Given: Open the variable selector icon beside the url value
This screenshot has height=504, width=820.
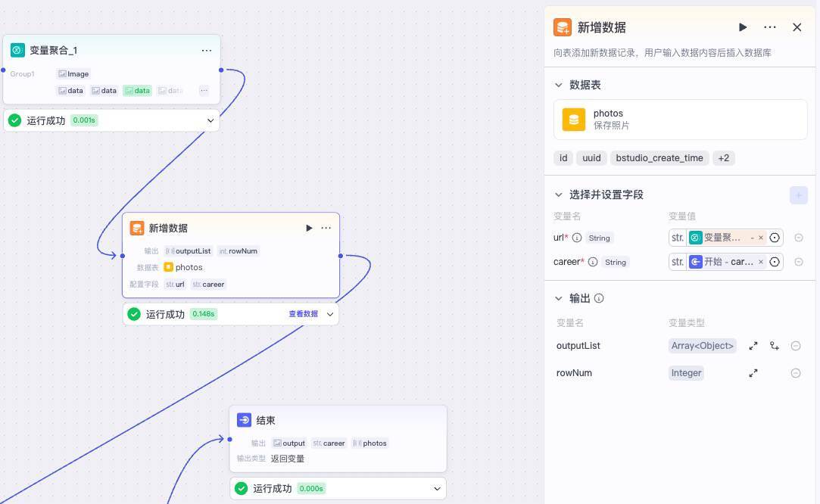Looking at the screenshot, I should coord(775,237).
